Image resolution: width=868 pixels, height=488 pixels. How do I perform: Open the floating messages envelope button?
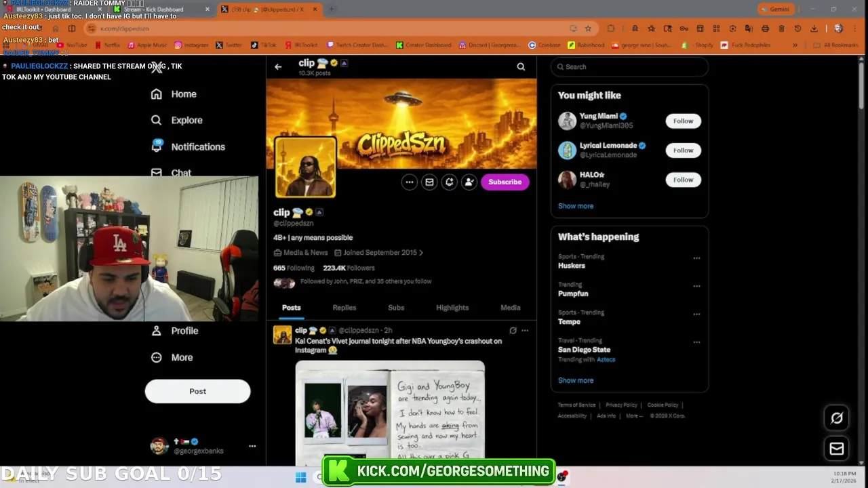pyautogui.click(x=837, y=449)
